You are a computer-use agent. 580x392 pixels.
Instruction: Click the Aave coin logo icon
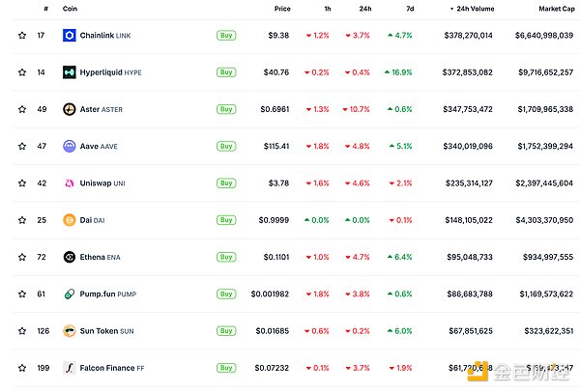click(70, 147)
